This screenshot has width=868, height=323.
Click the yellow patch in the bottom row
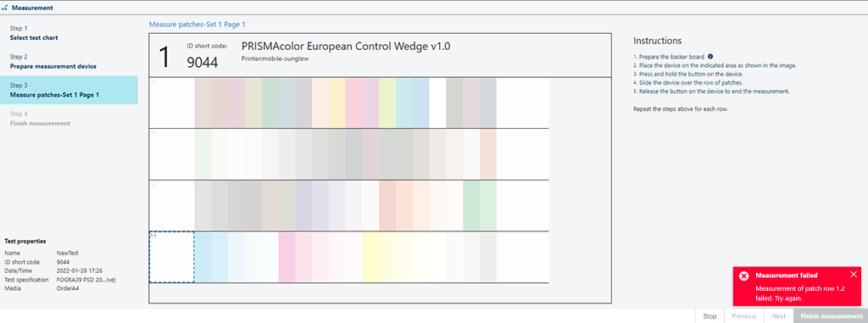[x=370, y=257]
